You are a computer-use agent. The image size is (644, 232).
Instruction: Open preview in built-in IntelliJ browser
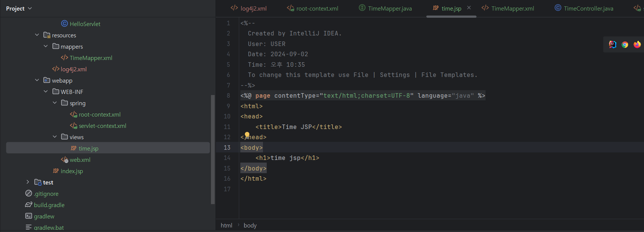point(613,45)
